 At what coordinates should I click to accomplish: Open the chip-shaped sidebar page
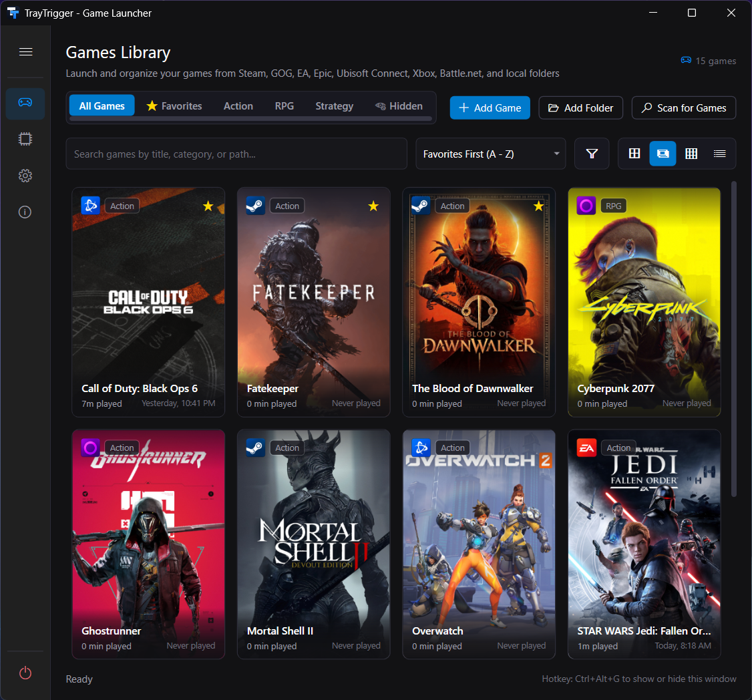pyautogui.click(x=25, y=139)
